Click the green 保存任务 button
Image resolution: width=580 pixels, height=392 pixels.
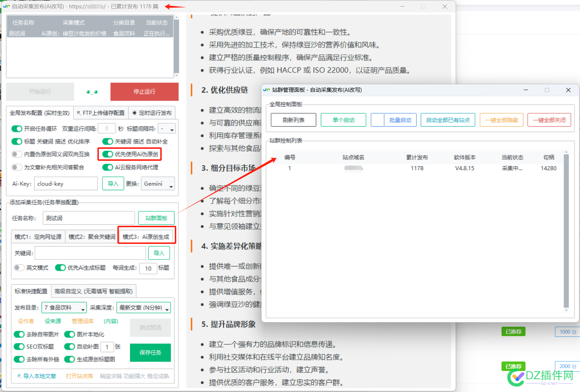[150, 352]
